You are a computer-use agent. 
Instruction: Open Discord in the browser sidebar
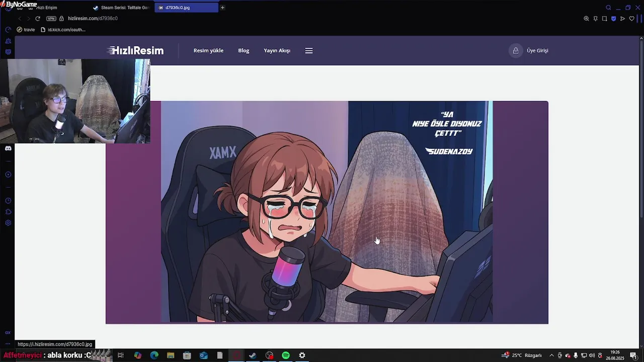click(8, 148)
